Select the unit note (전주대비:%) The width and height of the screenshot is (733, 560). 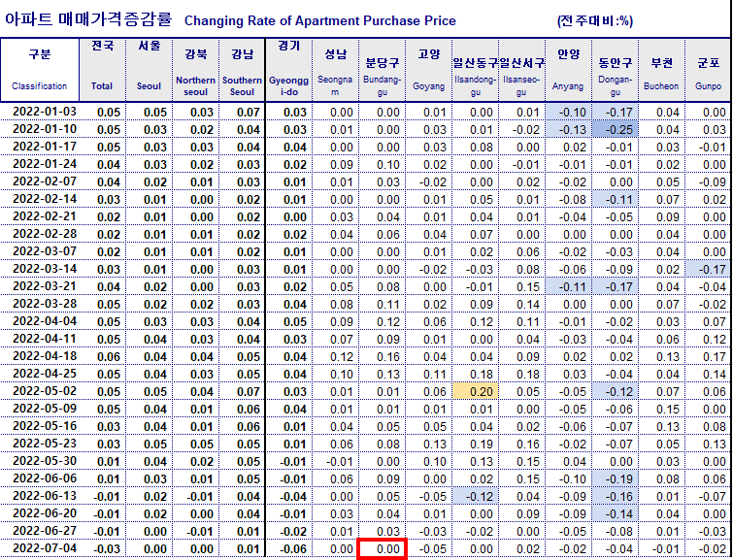click(595, 21)
